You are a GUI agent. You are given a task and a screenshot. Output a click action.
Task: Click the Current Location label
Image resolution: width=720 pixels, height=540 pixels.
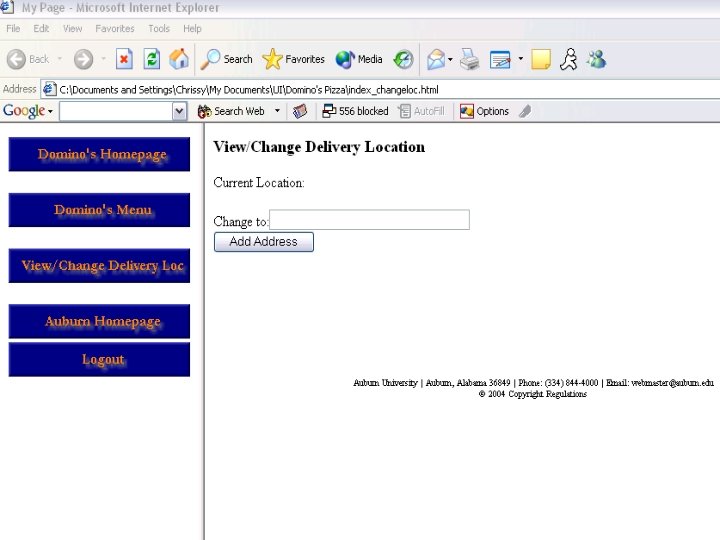(259, 183)
